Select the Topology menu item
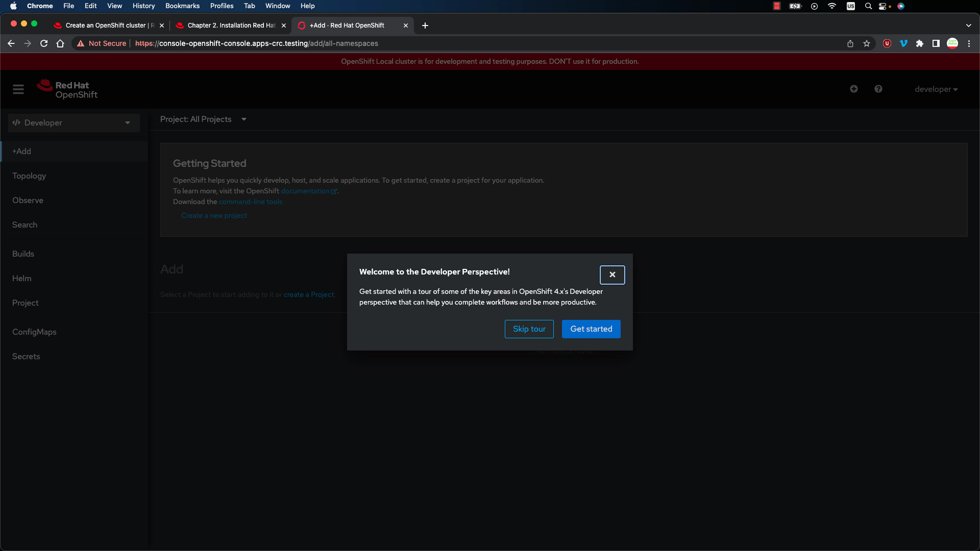This screenshot has width=980, height=551. point(29,176)
